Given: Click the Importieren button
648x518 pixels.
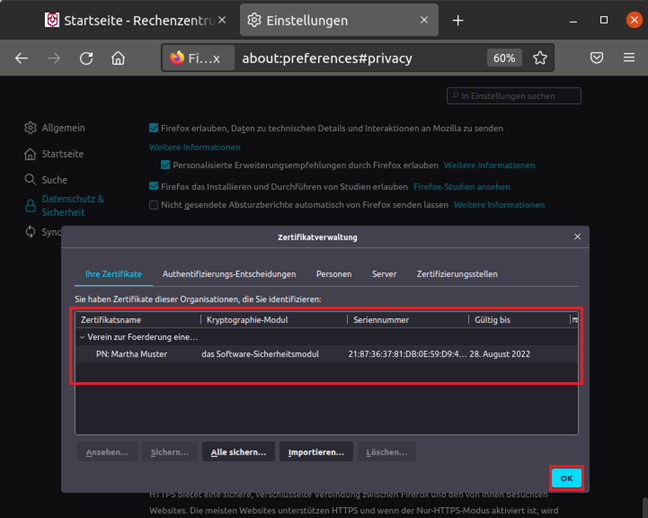Looking at the screenshot, I should 316,452.
